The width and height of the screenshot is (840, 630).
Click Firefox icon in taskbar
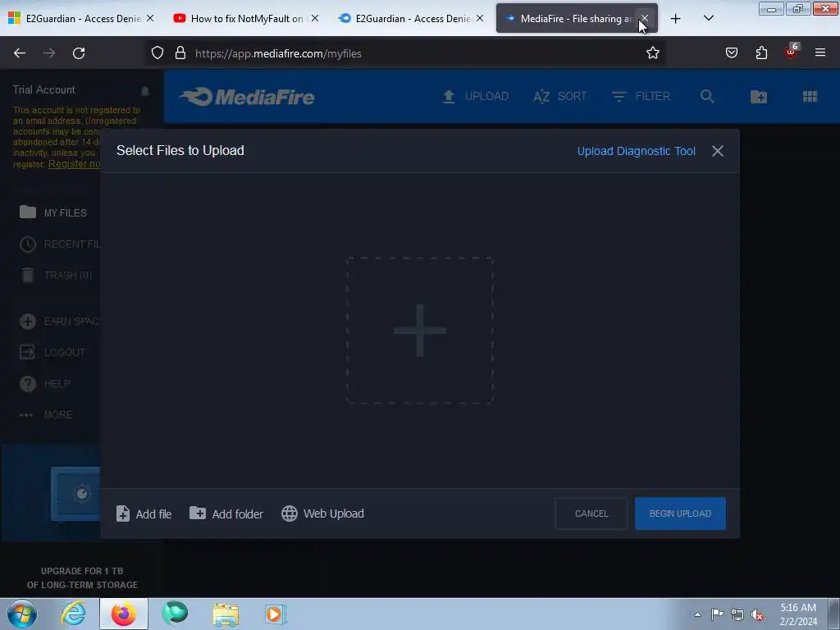point(124,614)
